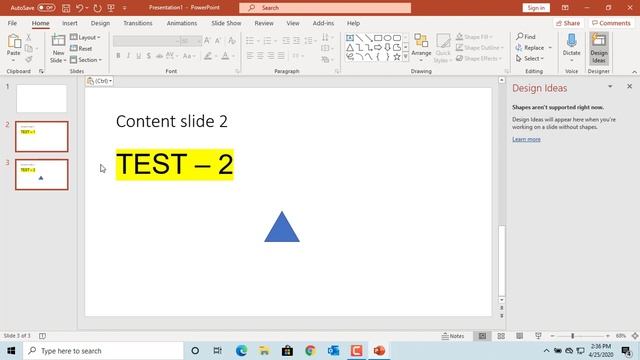
Task: Fit slide to current window
Action: tap(635, 336)
